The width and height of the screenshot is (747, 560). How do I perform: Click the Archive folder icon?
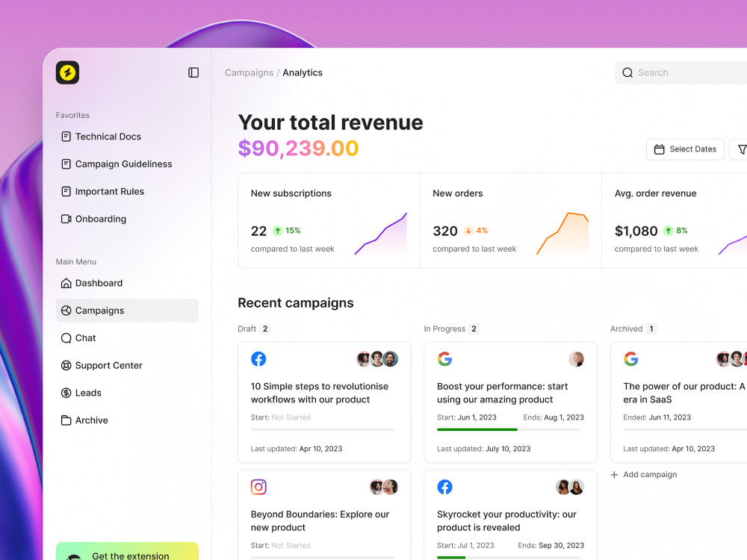pyautogui.click(x=66, y=420)
